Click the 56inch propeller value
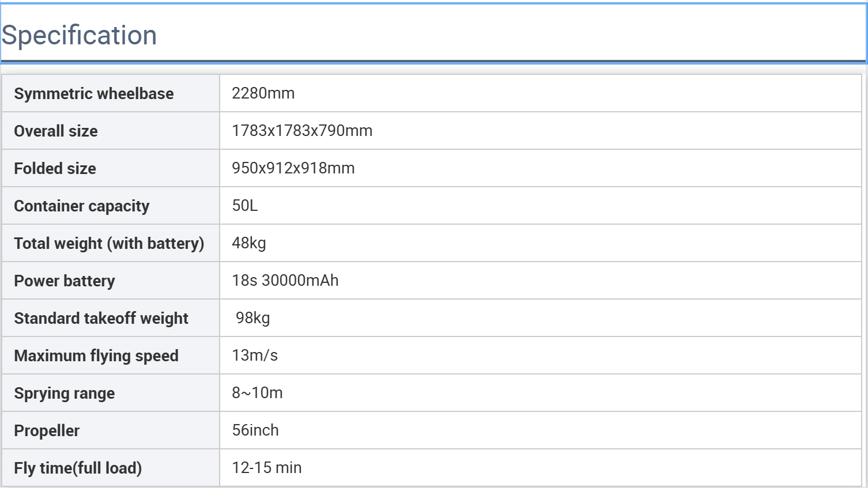 [255, 430]
